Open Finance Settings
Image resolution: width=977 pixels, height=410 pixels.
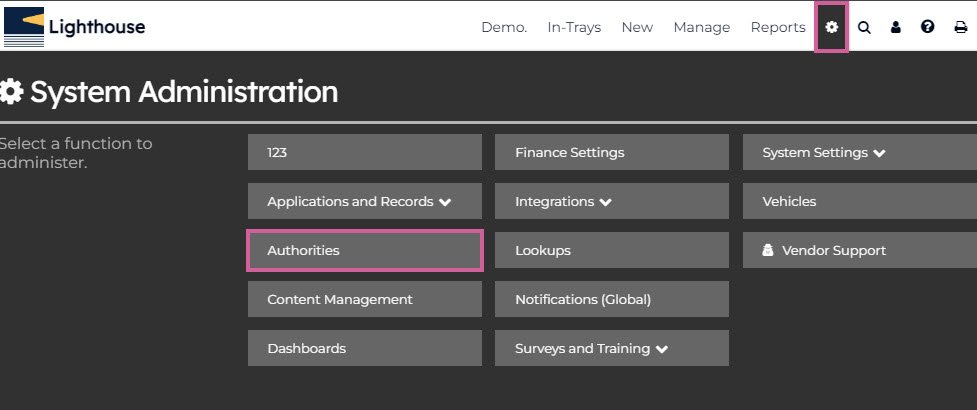pyautogui.click(x=611, y=153)
